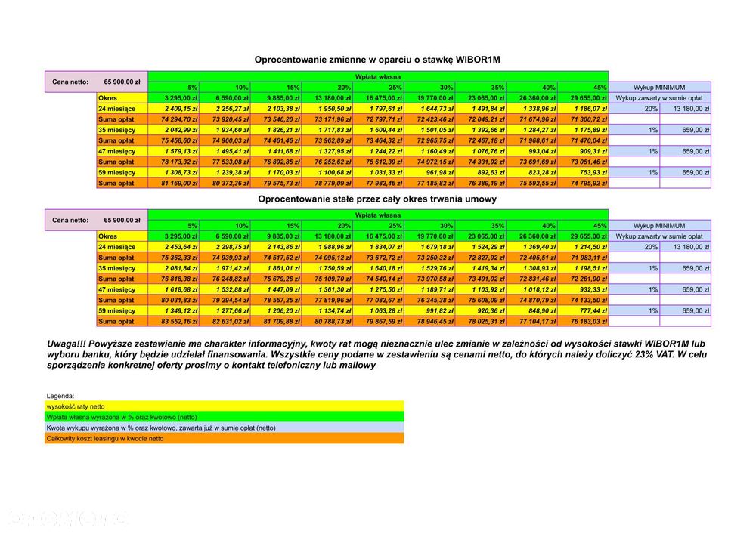This screenshot has width=756, height=534.
Task: Select the 5% column header in top table
Action: 174,87
